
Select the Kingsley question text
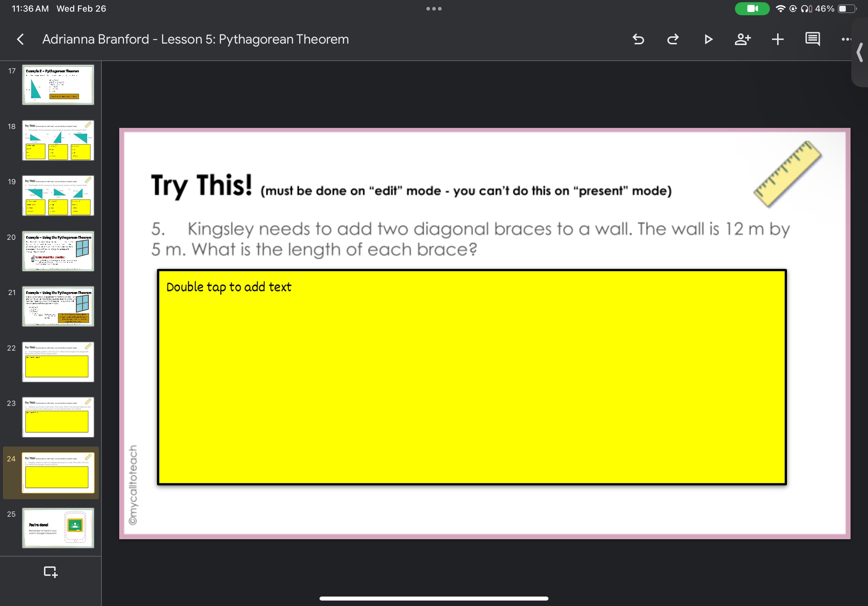[x=470, y=239]
